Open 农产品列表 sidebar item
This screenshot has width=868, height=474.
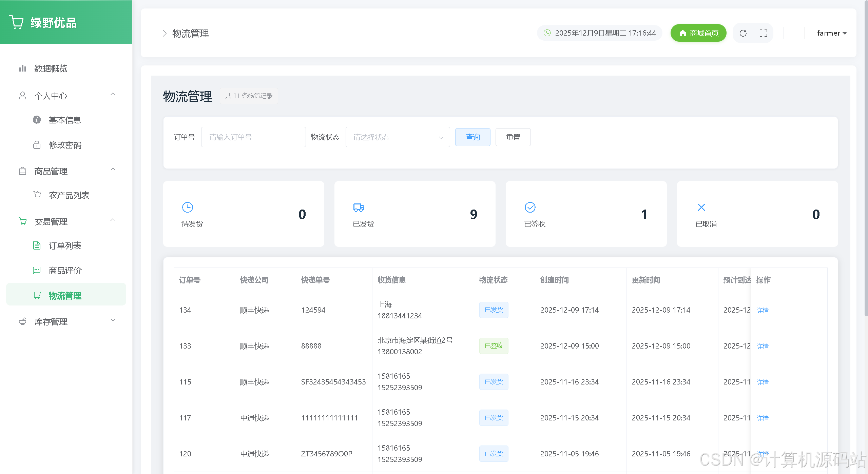[x=69, y=195]
